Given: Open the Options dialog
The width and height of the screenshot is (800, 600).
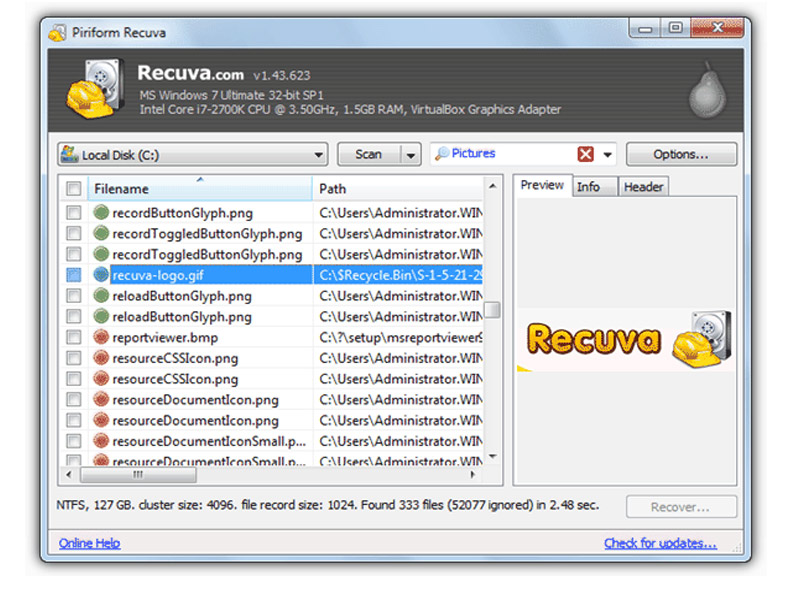Looking at the screenshot, I should [681, 154].
